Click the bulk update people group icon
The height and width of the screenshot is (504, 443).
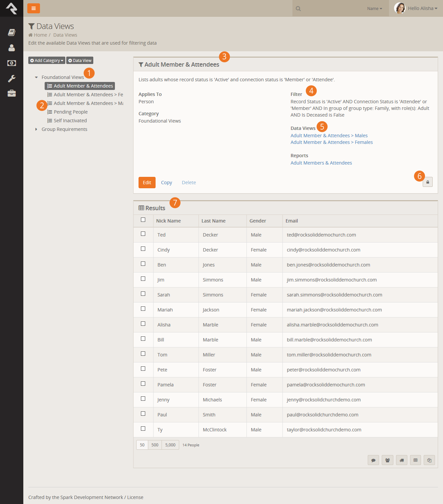387,460
